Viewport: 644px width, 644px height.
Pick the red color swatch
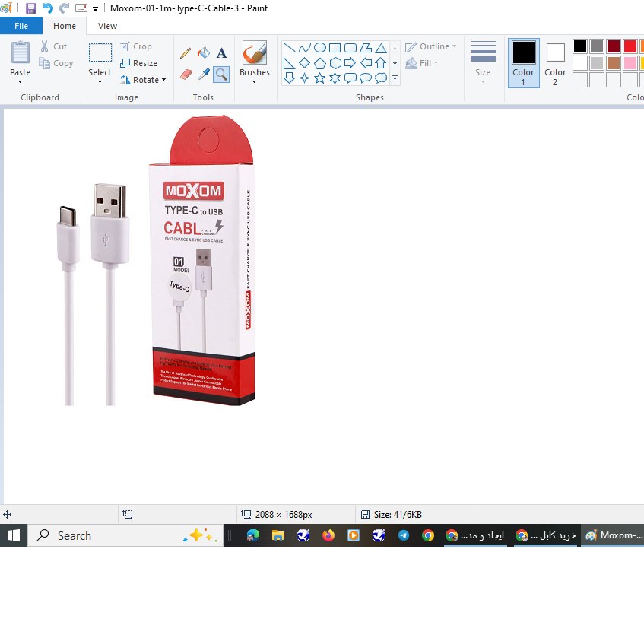tap(632, 46)
